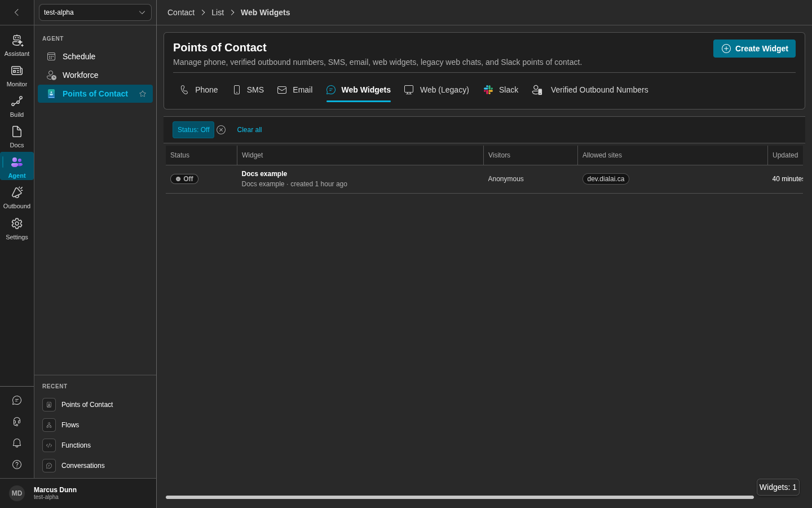
Task: Open recent Points of Contact entry
Action: 95,405
